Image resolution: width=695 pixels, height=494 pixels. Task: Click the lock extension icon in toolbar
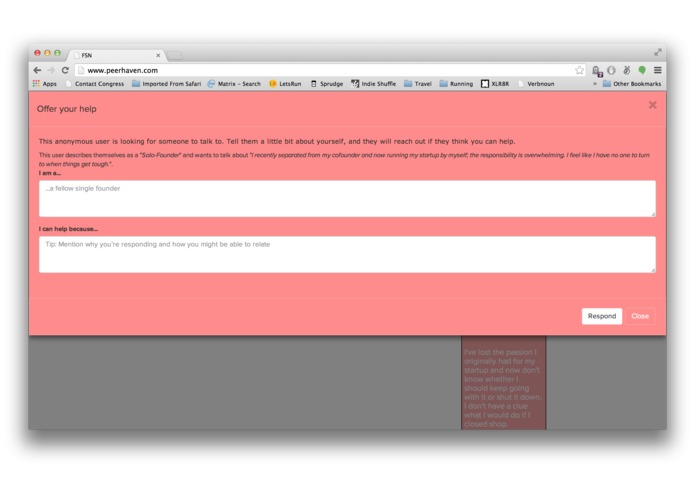point(597,70)
